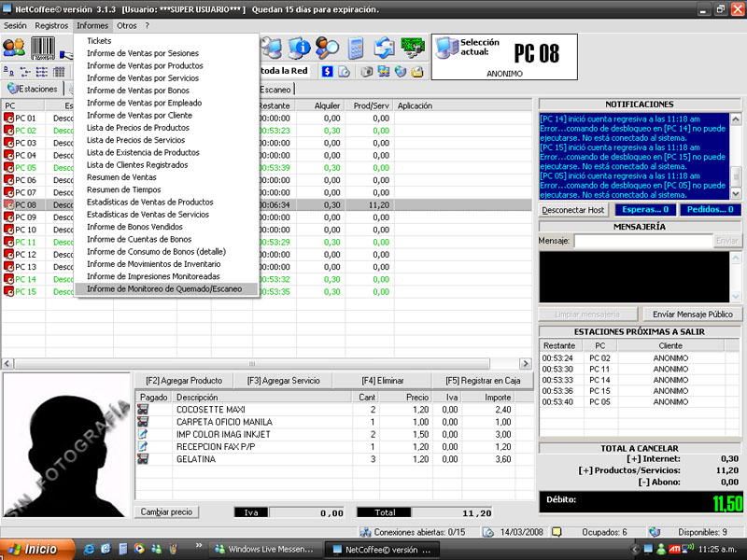Click the station list right scroll arrow
Image resolution: width=747 pixels, height=560 pixels.
(x=525, y=363)
